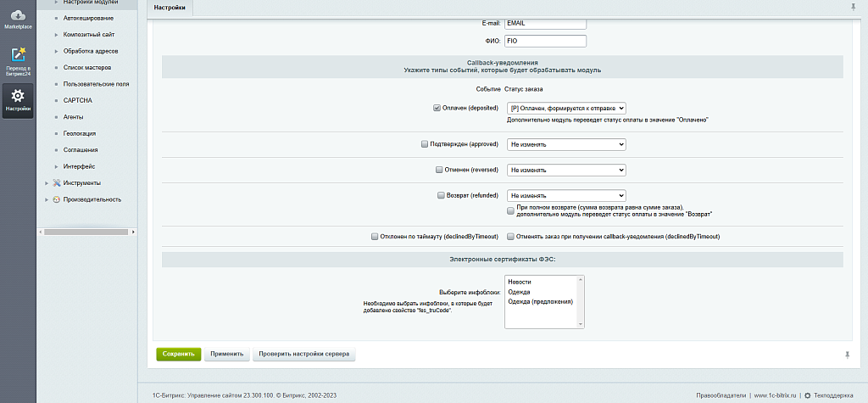Screen dimensions: 868x403
Task: Click the pin icon at the top right of the tab bar
Action: point(853,7)
